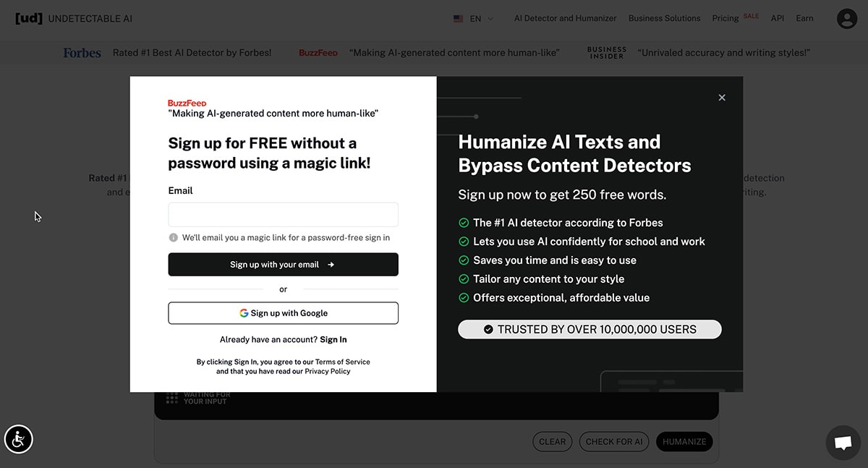
Task: Open the user account avatar icon
Action: pos(846,19)
